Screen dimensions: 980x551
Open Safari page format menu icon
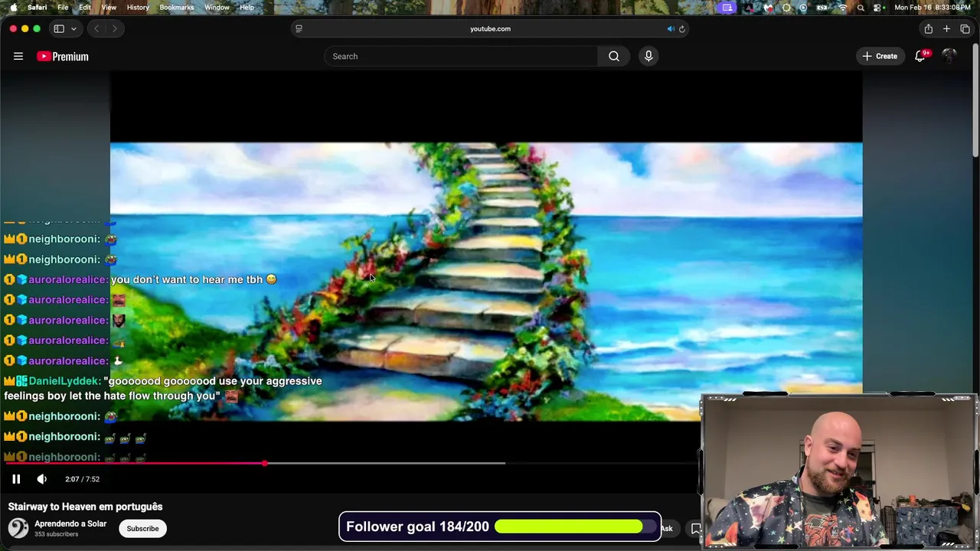tap(299, 28)
